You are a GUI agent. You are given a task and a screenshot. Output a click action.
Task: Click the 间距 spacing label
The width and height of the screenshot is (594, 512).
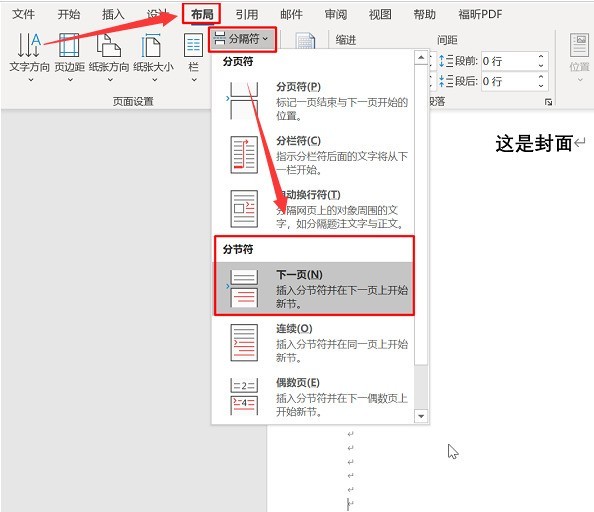point(447,40)
